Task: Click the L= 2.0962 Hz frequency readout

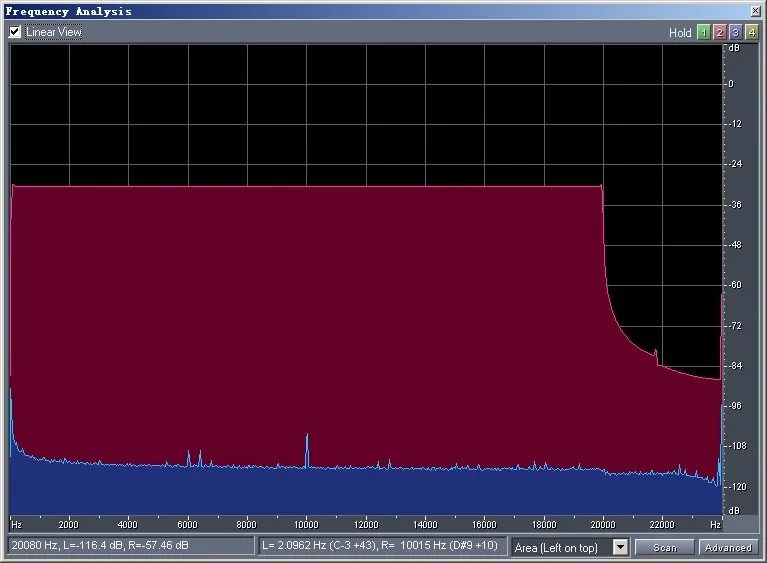Action: tap(383, 545)
